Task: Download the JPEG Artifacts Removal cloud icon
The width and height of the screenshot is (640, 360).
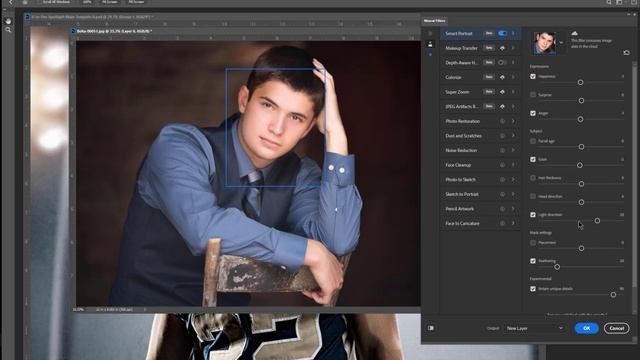Action: [x=502, y=107]
